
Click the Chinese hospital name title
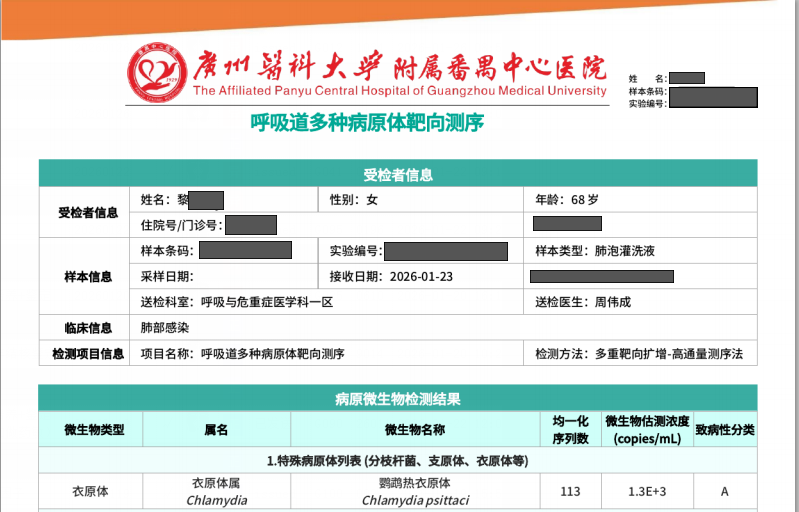pos(399,67)
